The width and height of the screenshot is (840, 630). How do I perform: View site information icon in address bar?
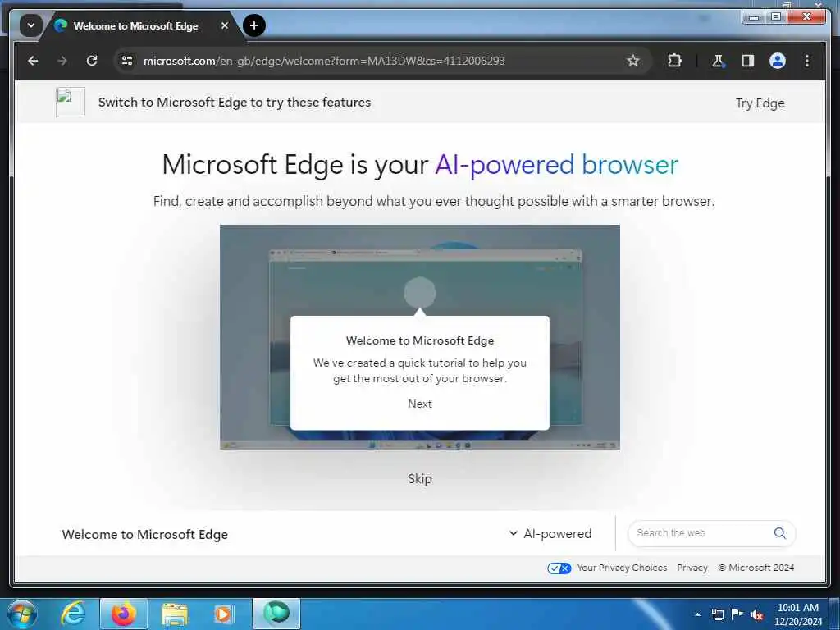click(x=127, y=61)
